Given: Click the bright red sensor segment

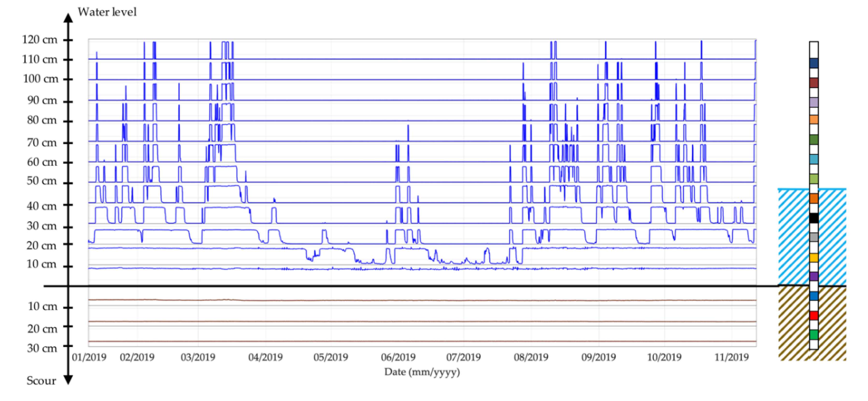Looking at the screenshot, I should [x=813, y=316].
